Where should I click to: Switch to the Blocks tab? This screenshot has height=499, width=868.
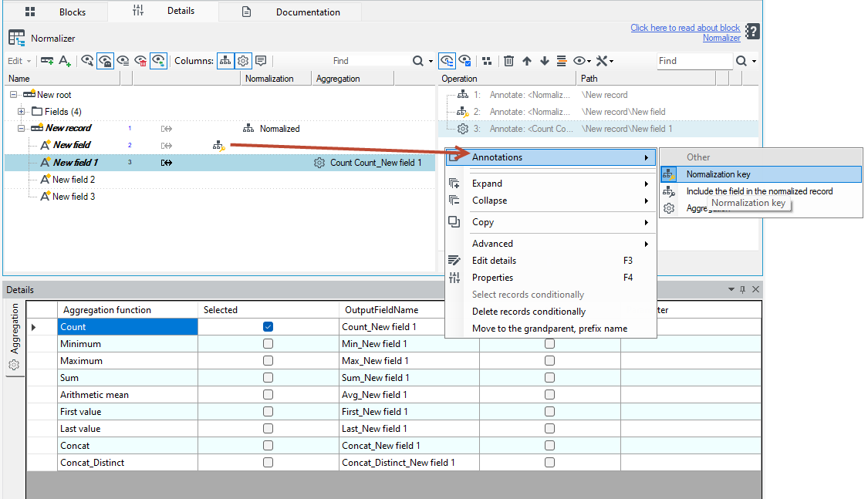(x=56, y=12)
